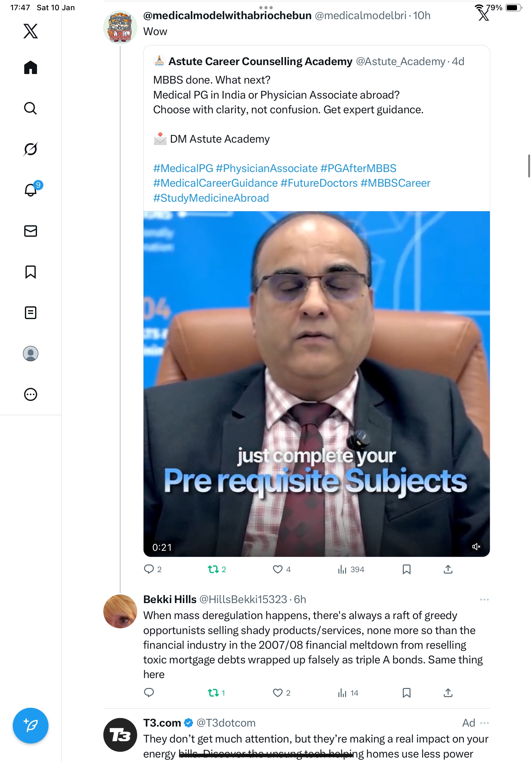Open options menu on T3.com ad

pyautogui.click(x=484, y=723)
